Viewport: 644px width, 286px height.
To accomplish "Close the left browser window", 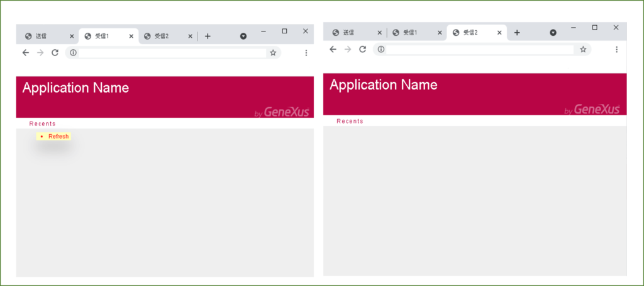I will (x=306, y=31).
